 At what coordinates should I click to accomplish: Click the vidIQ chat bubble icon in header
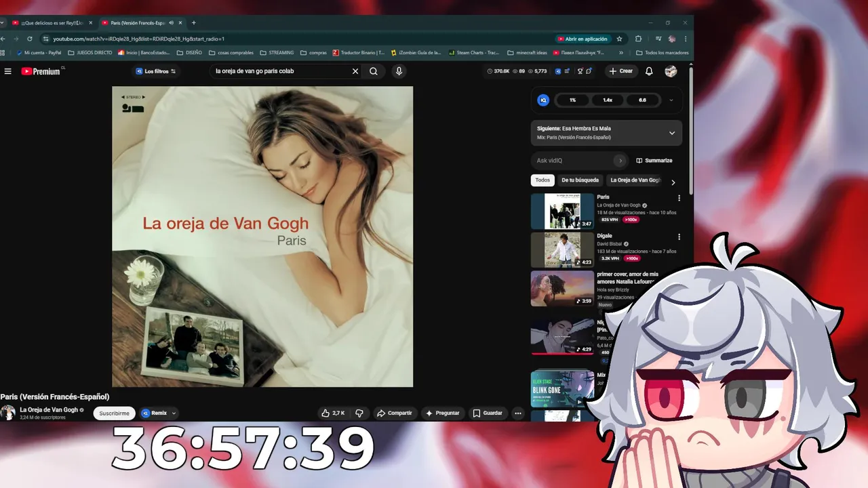(589, 71)
